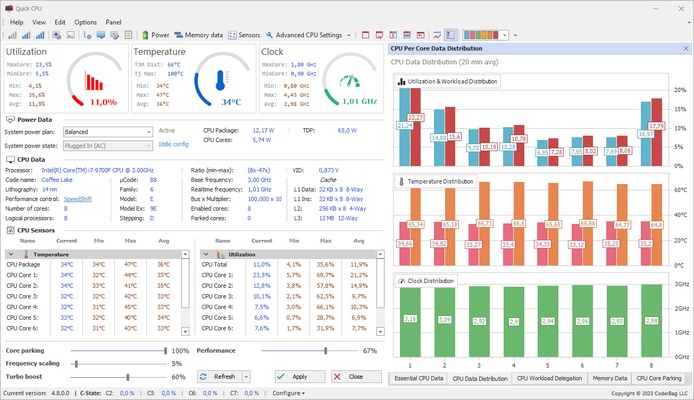Click the arrow next to Refresh button
The image size is (694, 400).
(245, 377)
